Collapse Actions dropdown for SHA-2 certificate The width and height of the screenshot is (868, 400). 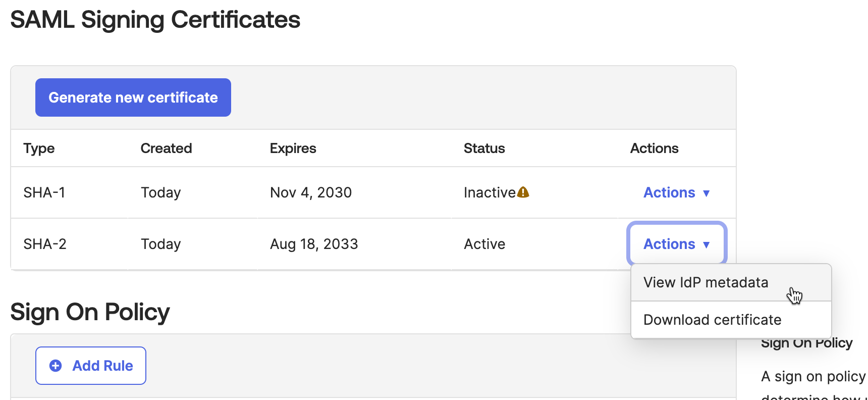(x=676, y=244)
